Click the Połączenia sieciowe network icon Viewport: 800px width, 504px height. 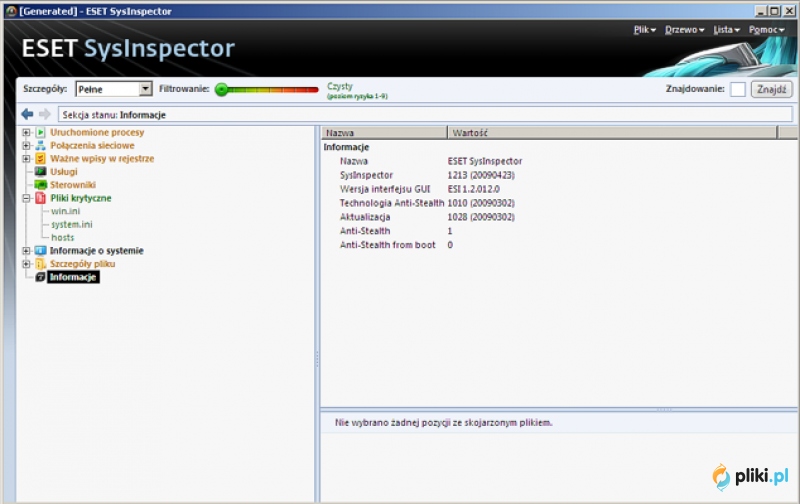coord(40,145)
